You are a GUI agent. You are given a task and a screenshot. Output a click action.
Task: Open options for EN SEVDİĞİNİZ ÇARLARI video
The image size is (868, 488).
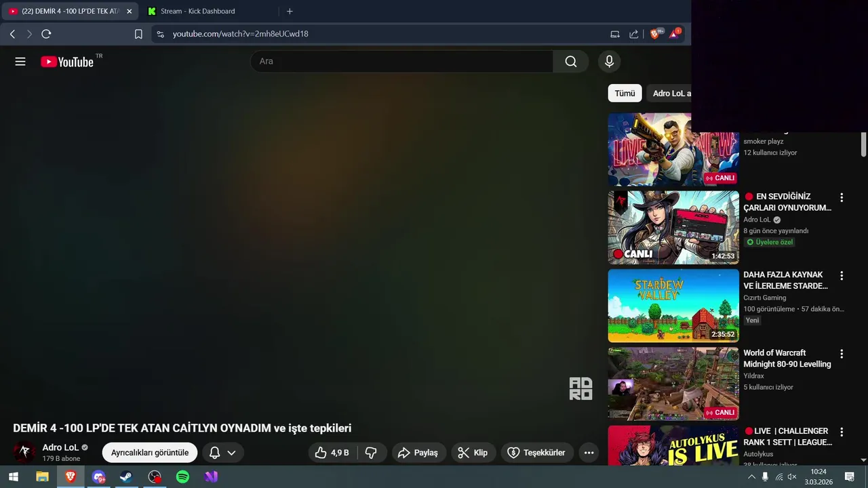point(842,198)
